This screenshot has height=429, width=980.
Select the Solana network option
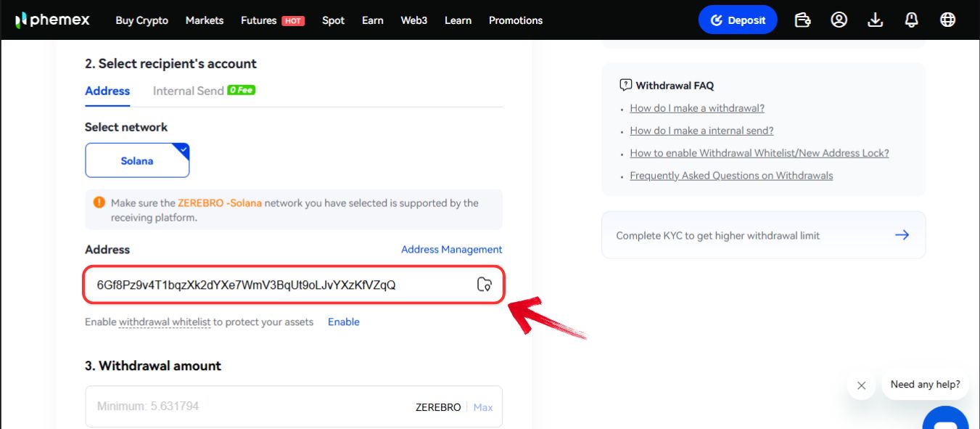tap(137, 160)
